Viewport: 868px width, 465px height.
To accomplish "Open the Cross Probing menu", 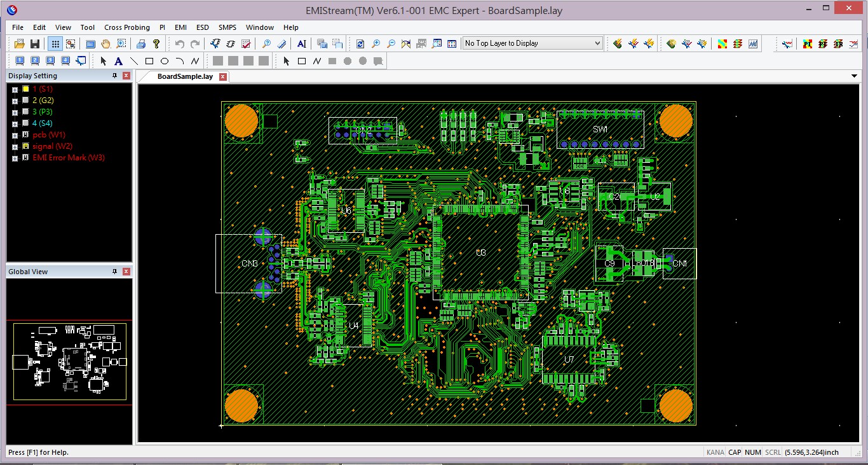I will [x=127, y=27].
